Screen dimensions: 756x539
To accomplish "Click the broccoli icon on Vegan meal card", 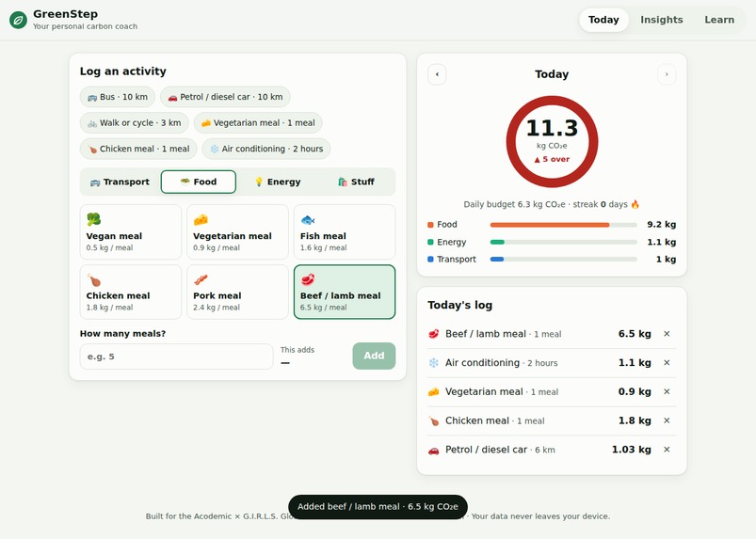I will click(x=93, y=219).
